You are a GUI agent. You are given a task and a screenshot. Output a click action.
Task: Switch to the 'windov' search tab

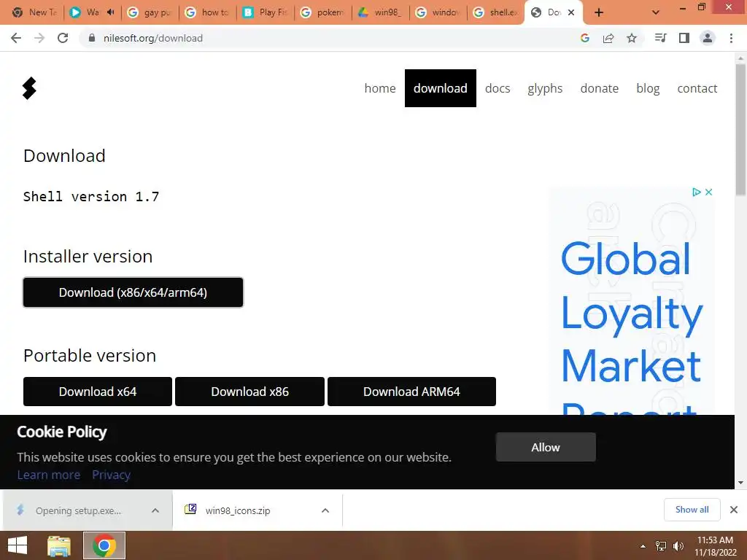point(438,12)
